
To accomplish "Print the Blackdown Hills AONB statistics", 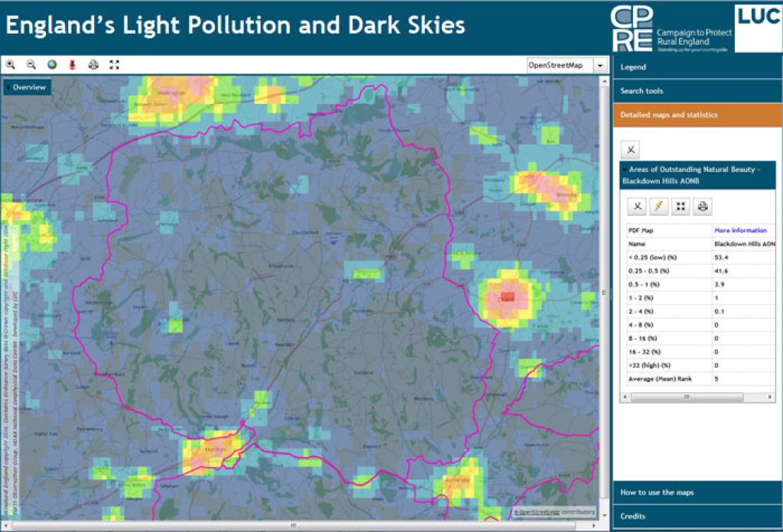I will [701, 206].
